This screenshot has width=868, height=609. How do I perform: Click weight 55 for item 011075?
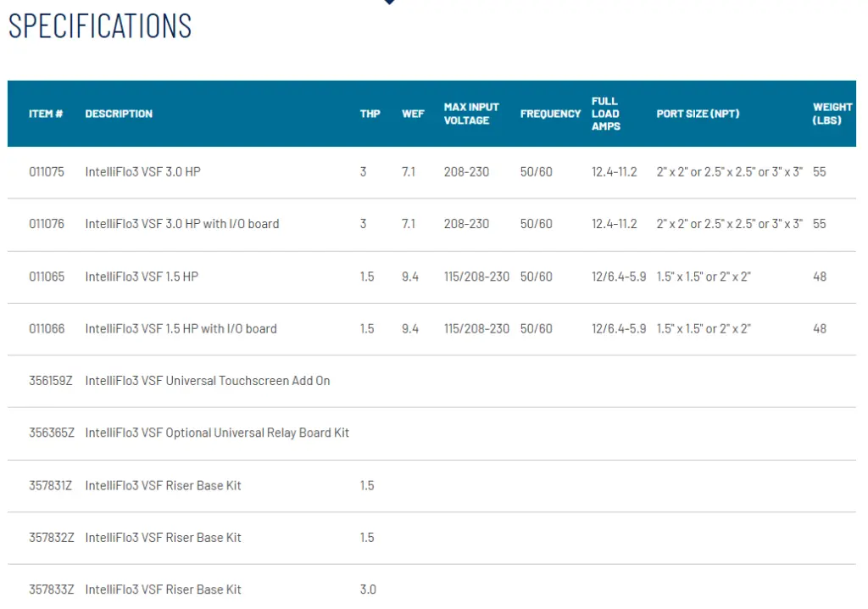click(x=820, y=172)
